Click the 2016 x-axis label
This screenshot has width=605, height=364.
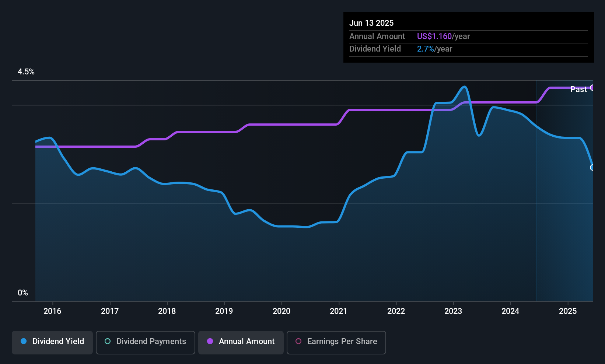coord(52,311)
